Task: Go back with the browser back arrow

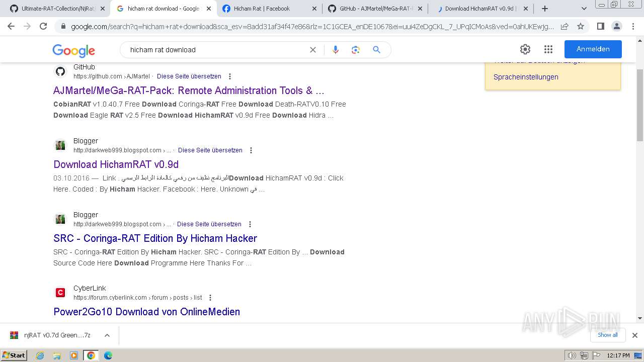Action: pos(11,26)
